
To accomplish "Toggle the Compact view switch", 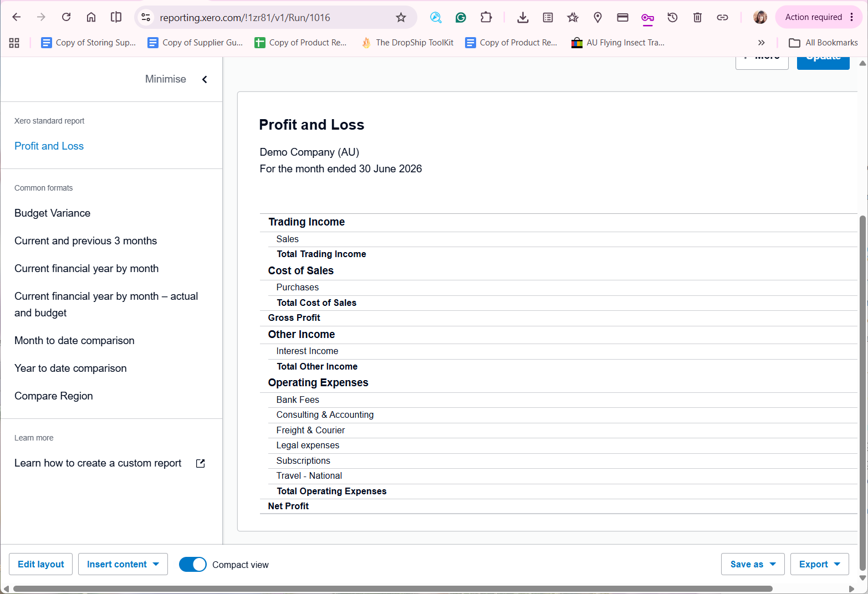I will [x=192, y=564].
